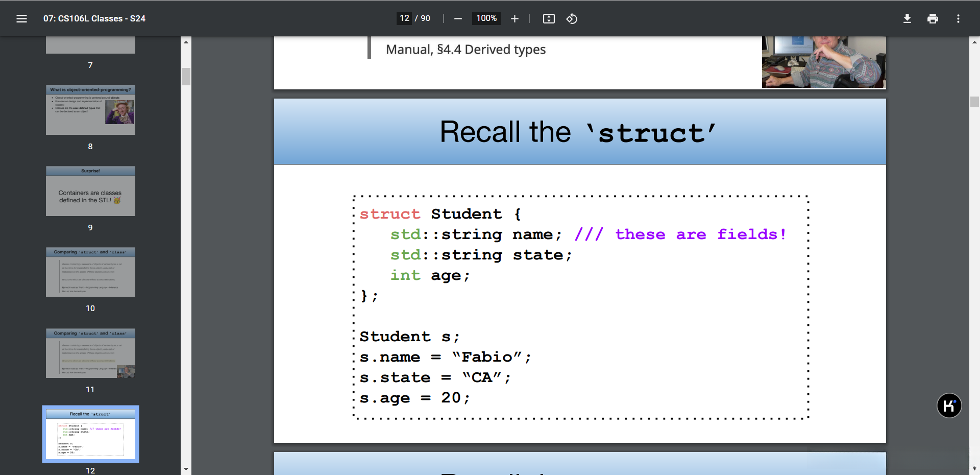The image size is (980, 475).
Task: Select the highlighted page 12 thumbnail
Action: click(90, 434)
